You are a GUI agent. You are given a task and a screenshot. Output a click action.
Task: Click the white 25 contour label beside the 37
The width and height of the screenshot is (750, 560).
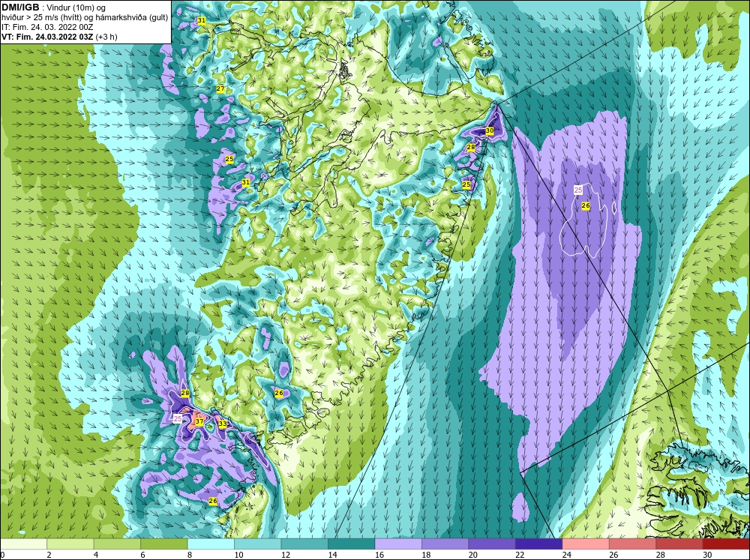click(178, 418)
